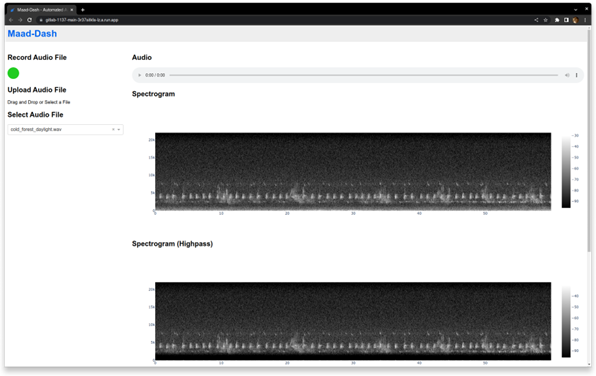Go back using the browser back arrow
596x376 pixels.
[x=11, y=20]
